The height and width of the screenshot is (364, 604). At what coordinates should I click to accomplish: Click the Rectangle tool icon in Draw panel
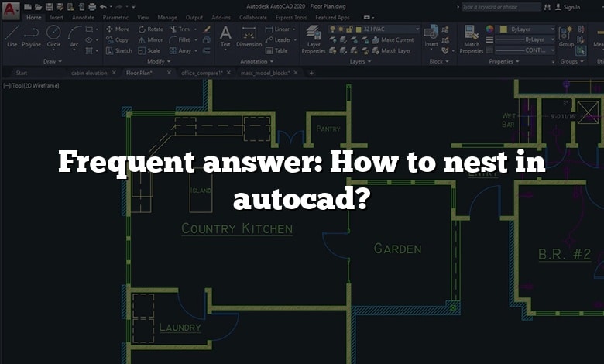click(89, 29)
